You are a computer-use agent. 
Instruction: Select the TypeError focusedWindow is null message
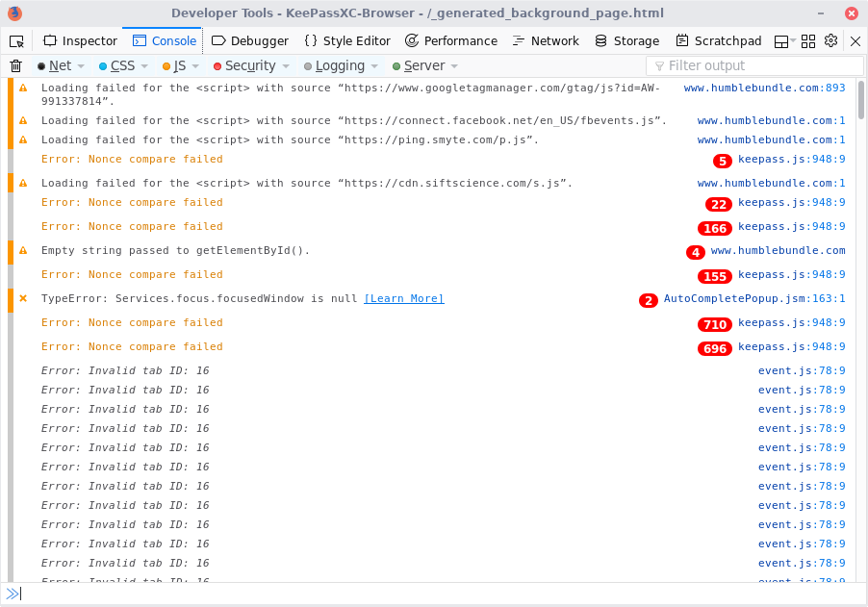pos(199,298)
